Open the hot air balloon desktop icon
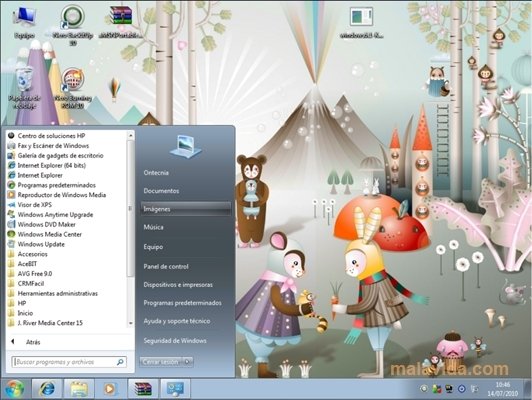The image size is (532, 400). point(115,89)
